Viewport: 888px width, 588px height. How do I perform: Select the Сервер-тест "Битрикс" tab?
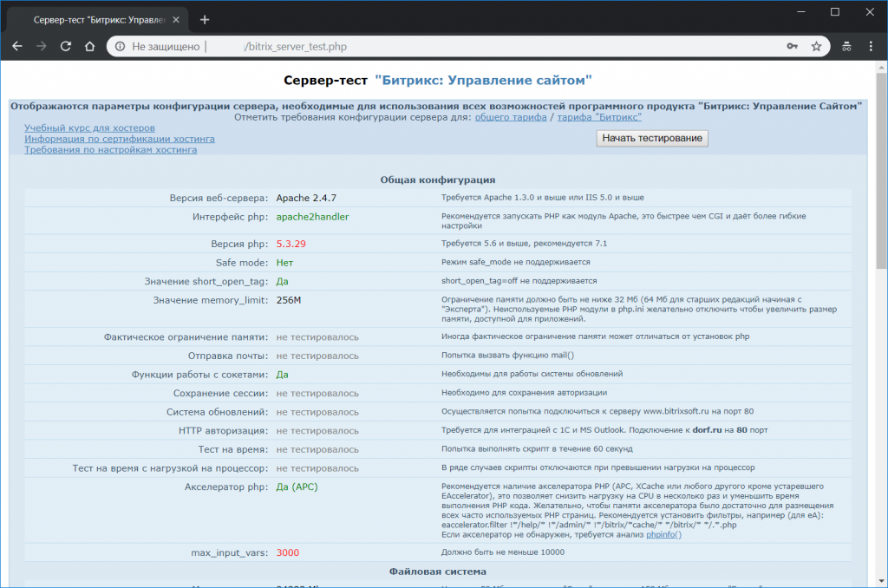point(99,20)
